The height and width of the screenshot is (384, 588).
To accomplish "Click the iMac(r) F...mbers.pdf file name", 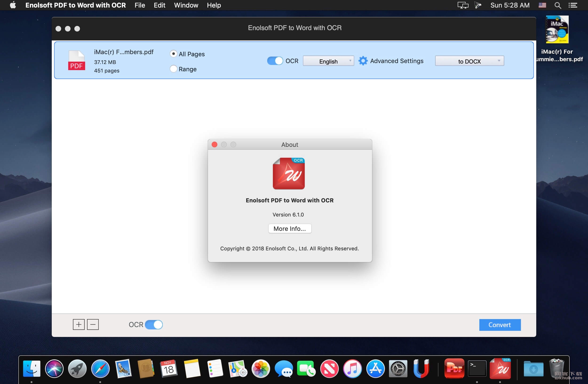I will (x=123, y=52).
